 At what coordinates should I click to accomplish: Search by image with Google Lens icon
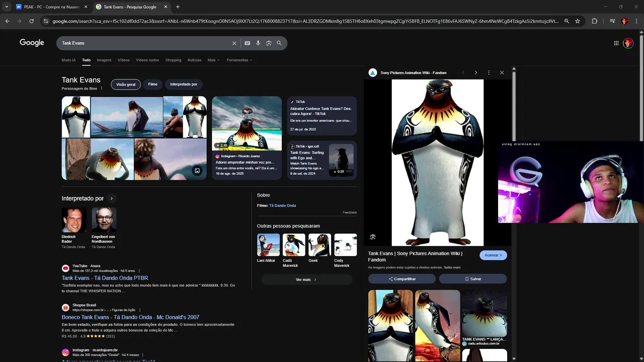269,43
